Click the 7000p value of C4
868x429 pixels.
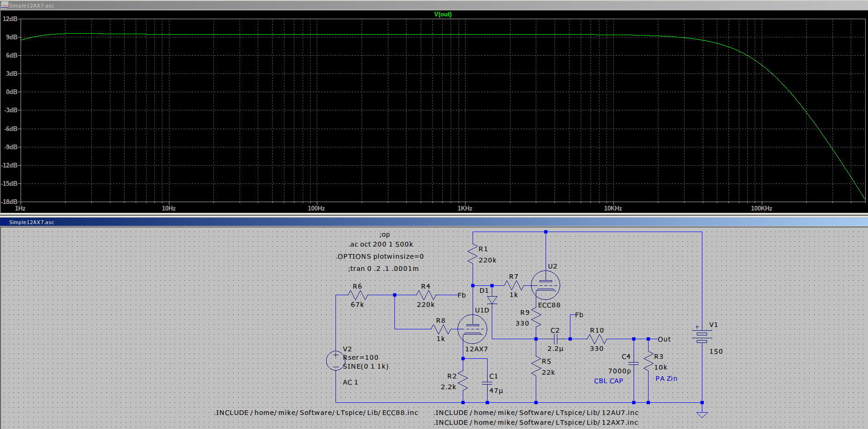(620, 371)
